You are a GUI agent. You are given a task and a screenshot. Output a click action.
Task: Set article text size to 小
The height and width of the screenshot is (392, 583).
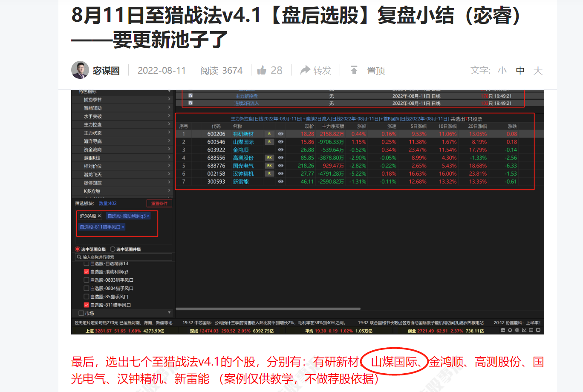[x=502, y=70]
